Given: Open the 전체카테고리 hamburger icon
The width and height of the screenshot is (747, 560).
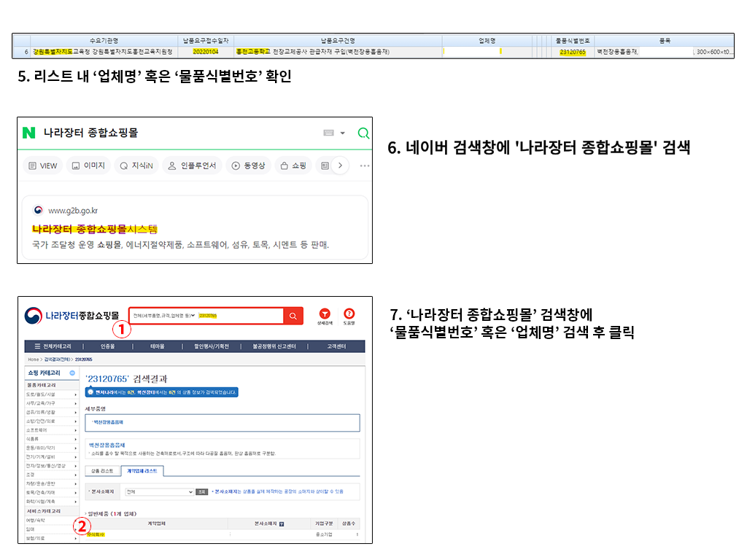Looking at the screenshot, I should pyautogui.click(x=36, y=346).
